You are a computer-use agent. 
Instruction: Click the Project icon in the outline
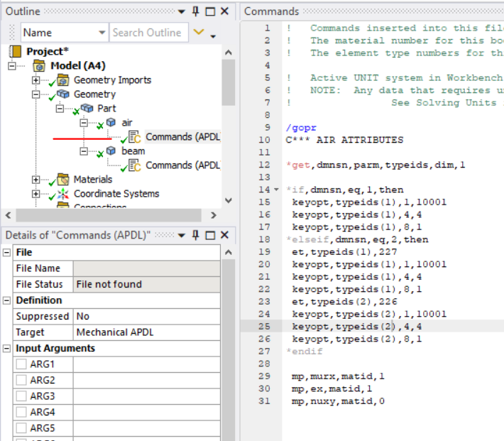pos(15,51)
